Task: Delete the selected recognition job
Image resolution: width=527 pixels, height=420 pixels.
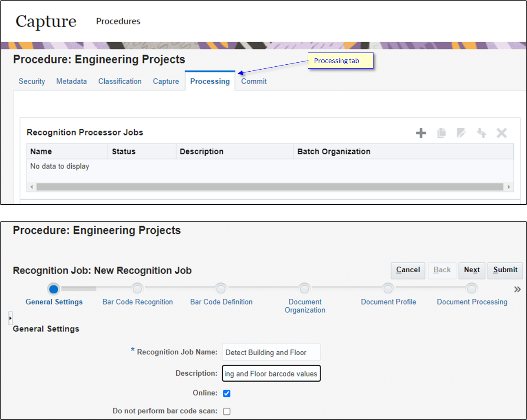Action: click(501, 133)
